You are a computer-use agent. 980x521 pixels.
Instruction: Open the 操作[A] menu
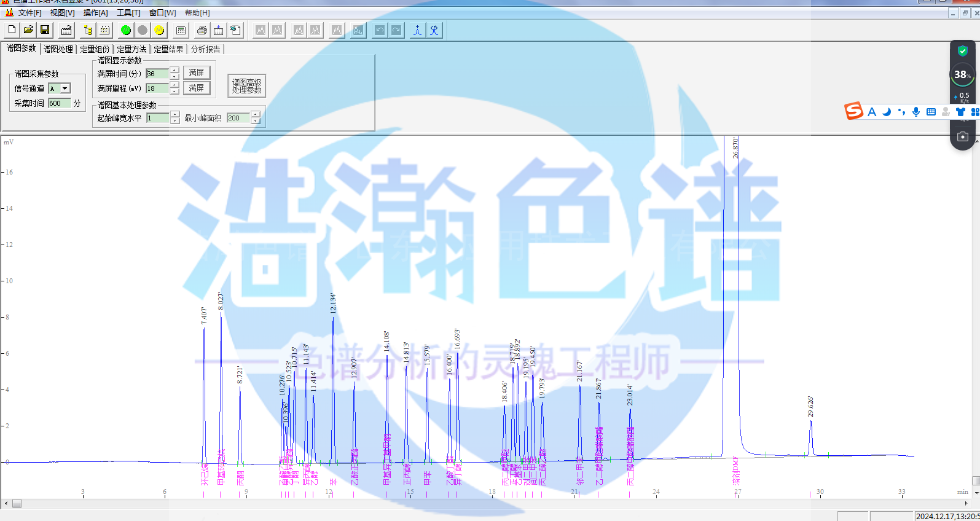(x=95, y=13)
